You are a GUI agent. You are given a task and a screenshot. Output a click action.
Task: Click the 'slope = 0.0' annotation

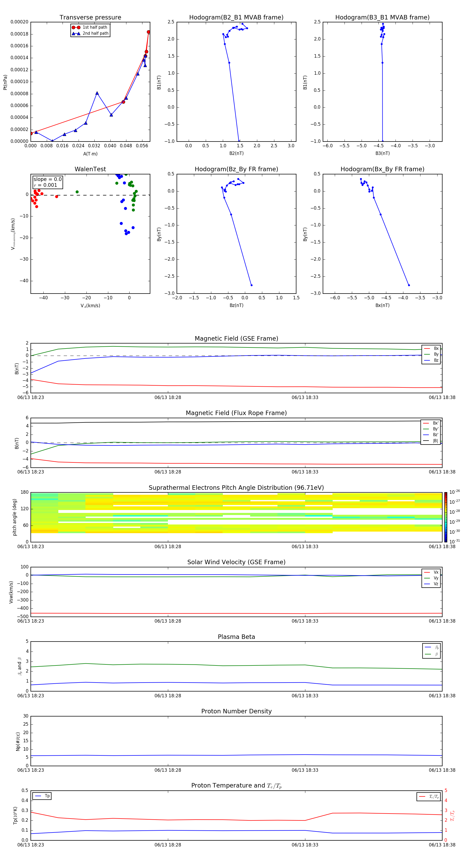point(48,179)
